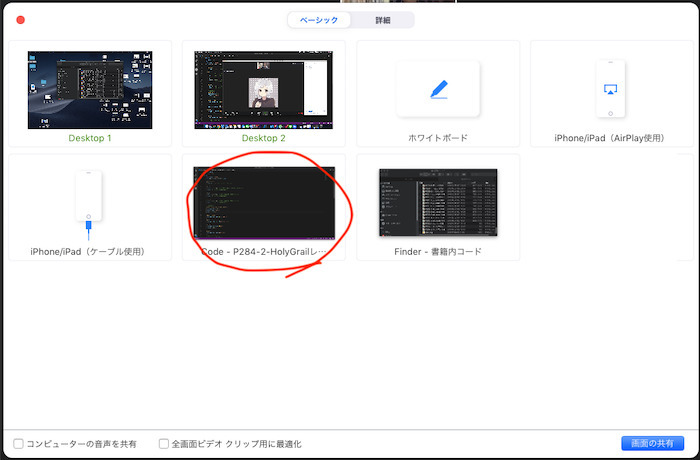Click the Desktop 1 label text
The height and width of the screenshot is (460, 700).
tap(90, 138)
